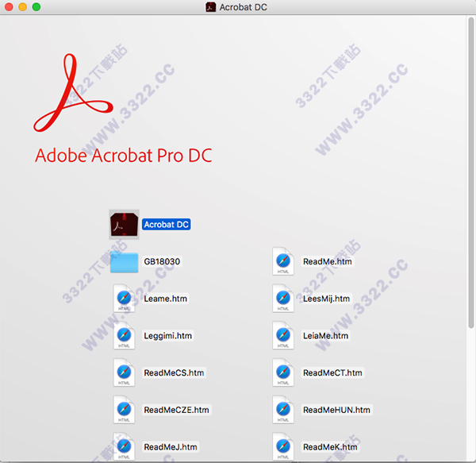Viewport: 476px width, 463px height.
Task: Click the ReadMeCZE.htm file name
Action: 176,410
